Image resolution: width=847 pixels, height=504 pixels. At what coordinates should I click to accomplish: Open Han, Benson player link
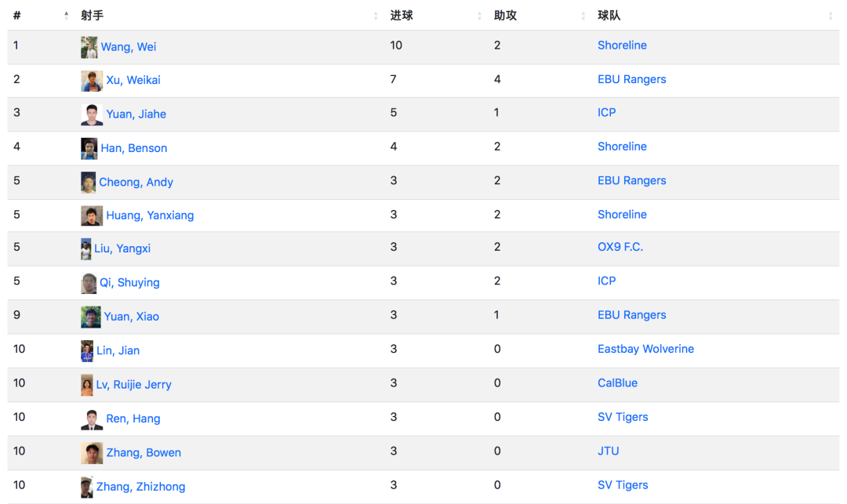(133, 148)
